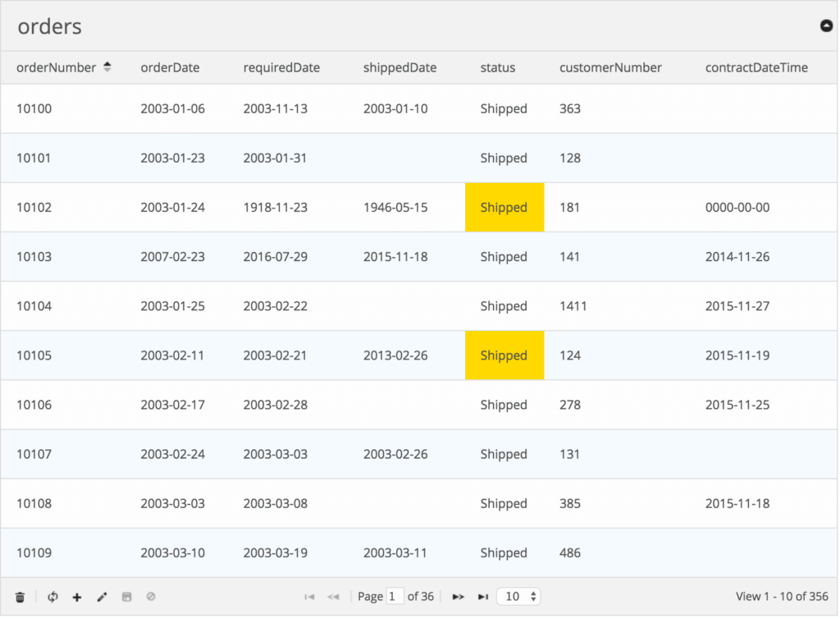
Task: Select the yellow Shipped cell for 10105
Action: 504,355
